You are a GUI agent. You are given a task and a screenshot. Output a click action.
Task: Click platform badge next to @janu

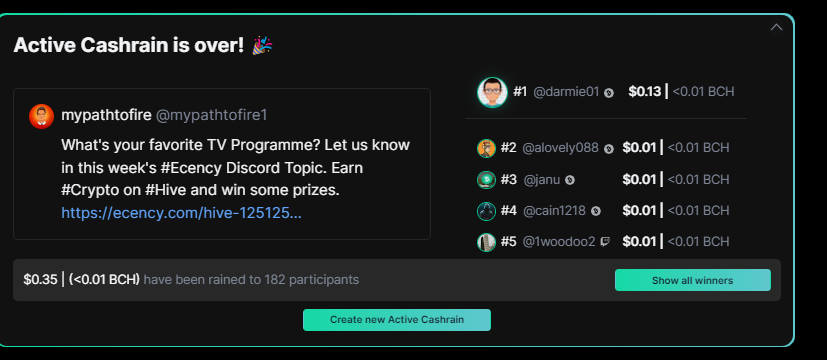570,180
